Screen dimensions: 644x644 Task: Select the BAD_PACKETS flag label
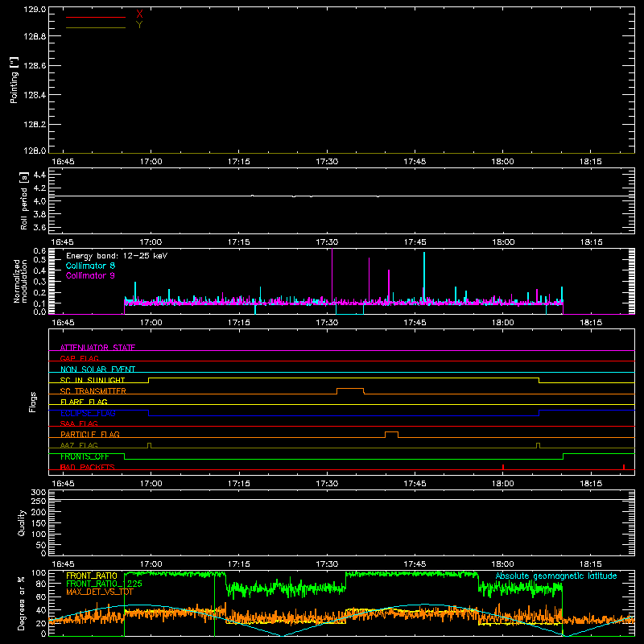pos(88,467)
